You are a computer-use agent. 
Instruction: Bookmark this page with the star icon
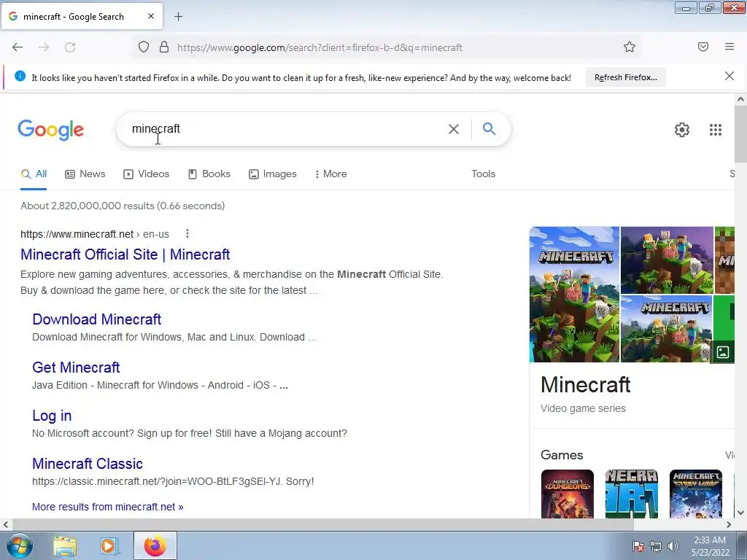coord(630,47)
